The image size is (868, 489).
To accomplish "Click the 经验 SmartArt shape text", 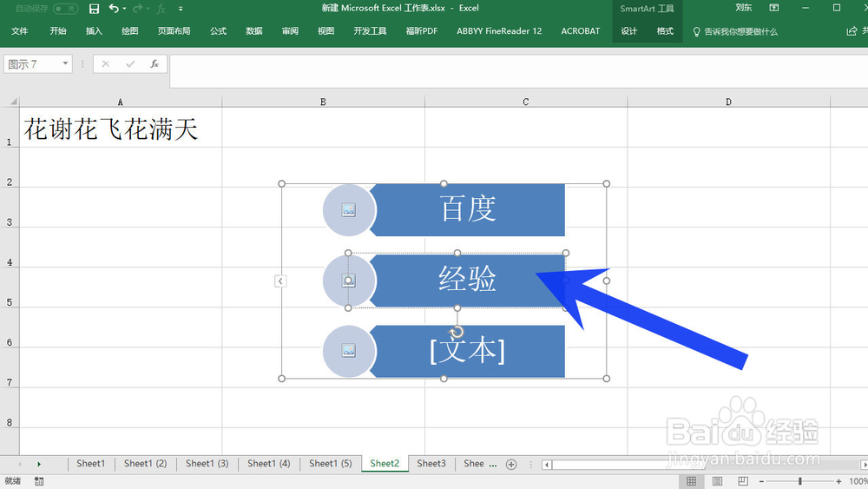I will point(467,279).
